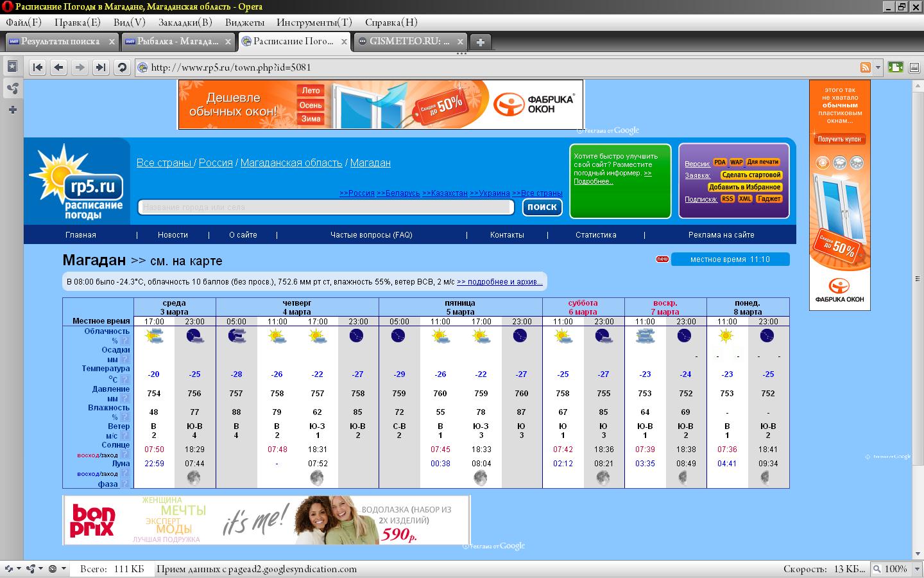Click the RSS feed icon in address bar
924x578 pixels.
coord(865,67)
